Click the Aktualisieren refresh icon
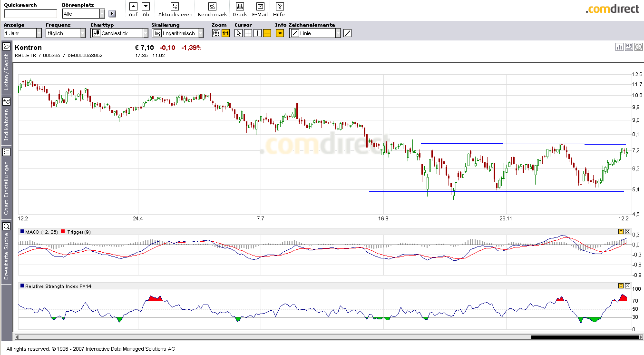This screenshot has width=644, height=355. pyautogui.click(x=175, y=7)
